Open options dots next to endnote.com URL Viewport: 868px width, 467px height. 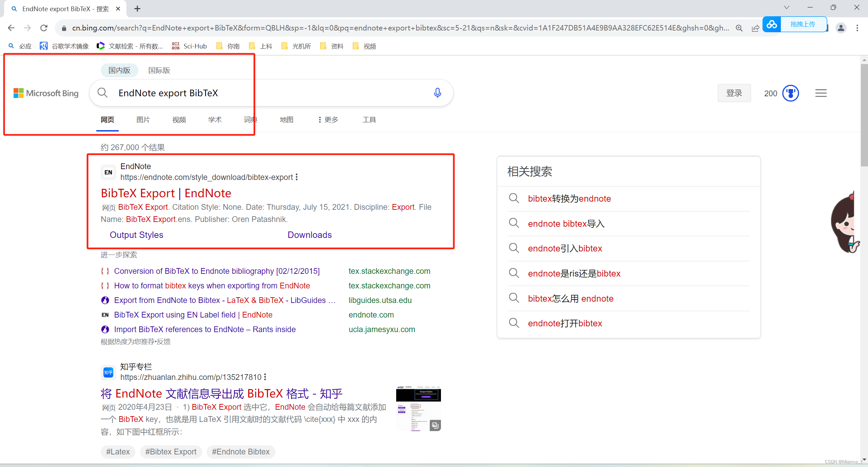pyautogui.click(x=297, y=177)
